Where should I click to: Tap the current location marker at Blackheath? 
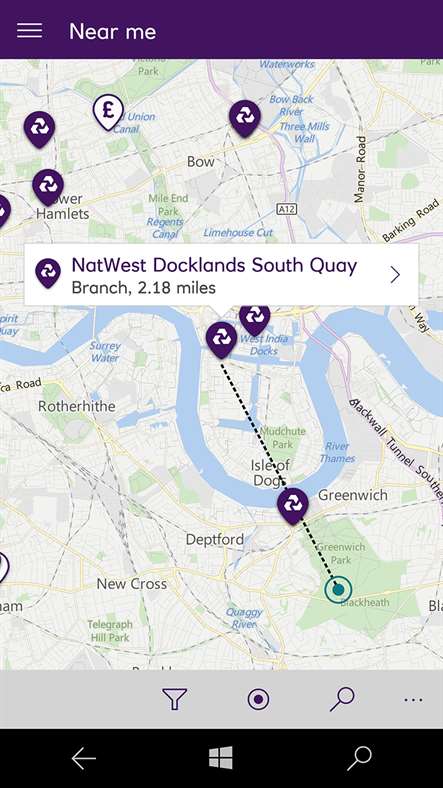(338, 589)
